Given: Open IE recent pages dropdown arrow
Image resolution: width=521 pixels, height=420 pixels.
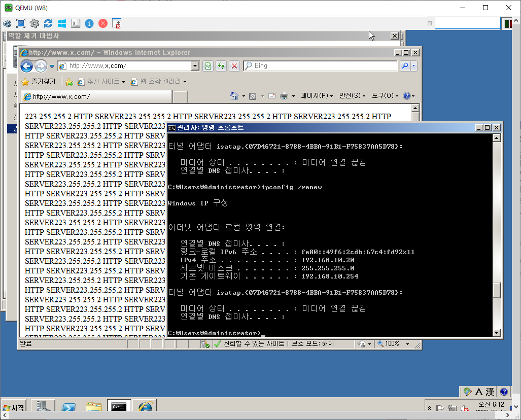Looking at the screenshot, I should (x=52, y=66).
